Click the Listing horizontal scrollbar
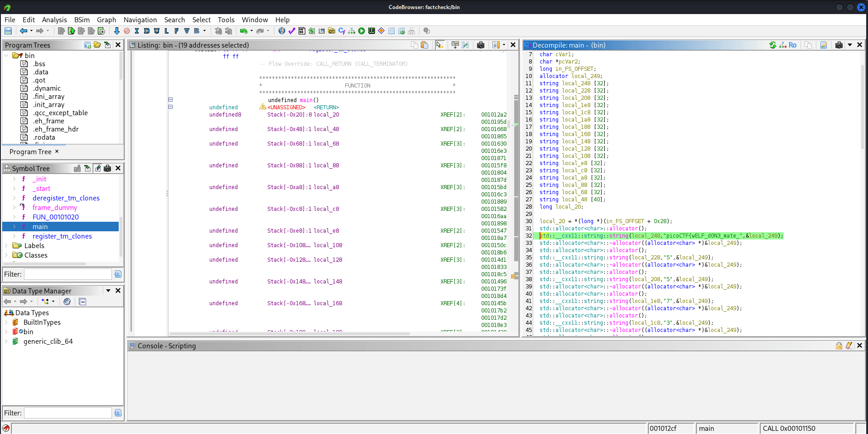 pos(290,334)
